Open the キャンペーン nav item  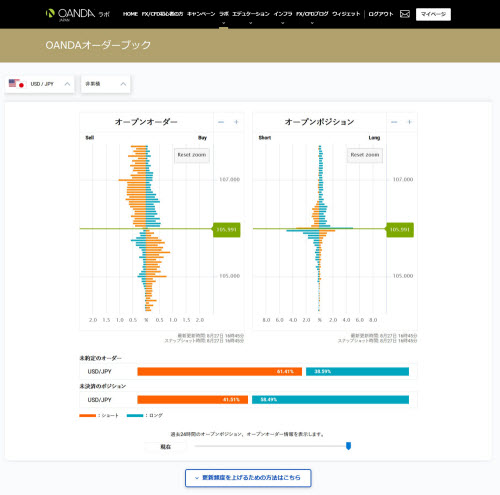(201, 14)
